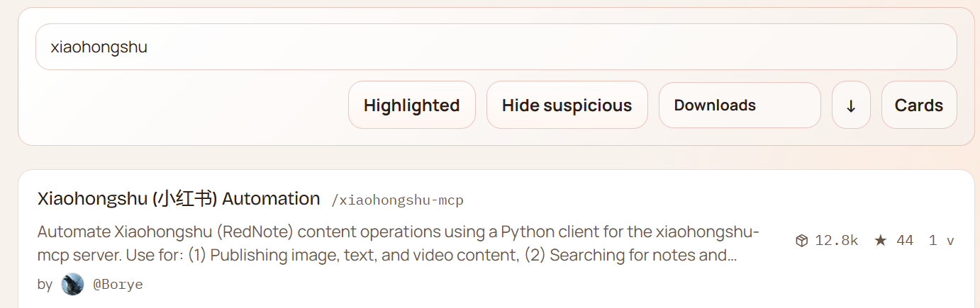
Task: Toggle the Highlighted filter
Action: pos(411,105)
